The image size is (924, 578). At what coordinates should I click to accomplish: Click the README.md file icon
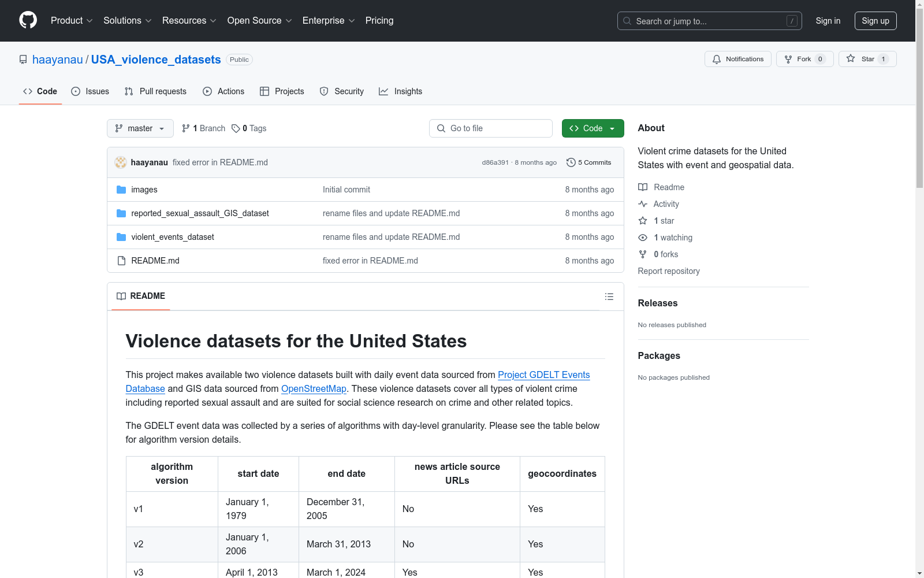tap(121, 261)
